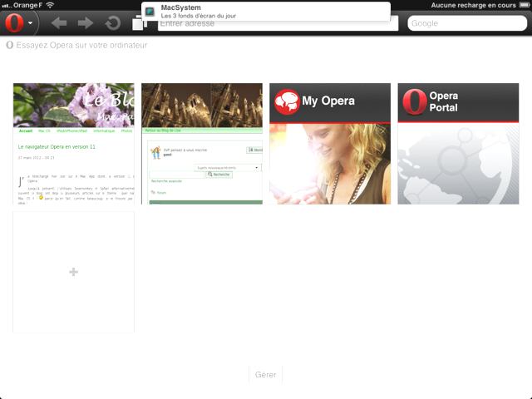Tap the Wi-Fi status icon
532x399 pixels.
tap(51, 5)
